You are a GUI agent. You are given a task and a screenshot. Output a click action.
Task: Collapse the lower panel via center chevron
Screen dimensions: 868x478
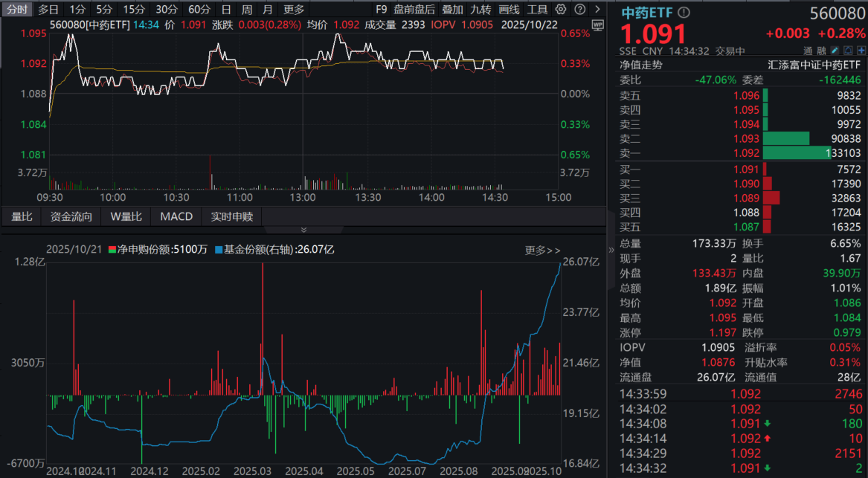[x=302, y=230]
